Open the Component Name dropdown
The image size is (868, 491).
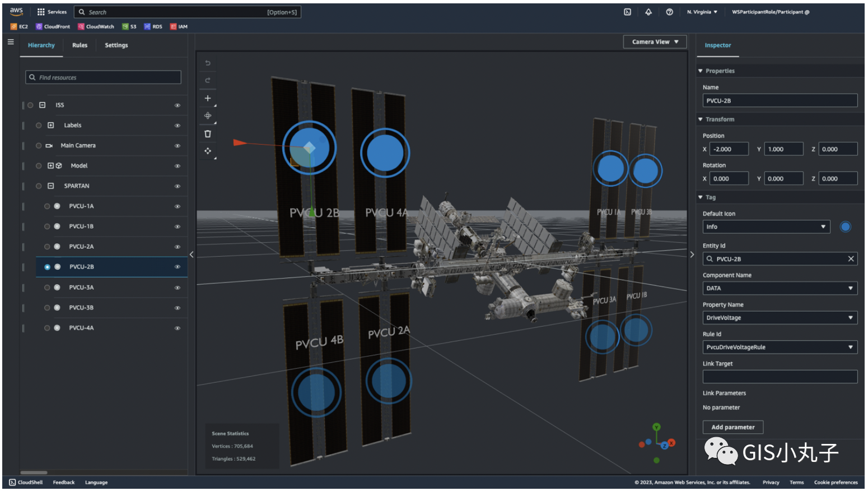[780, 288]
